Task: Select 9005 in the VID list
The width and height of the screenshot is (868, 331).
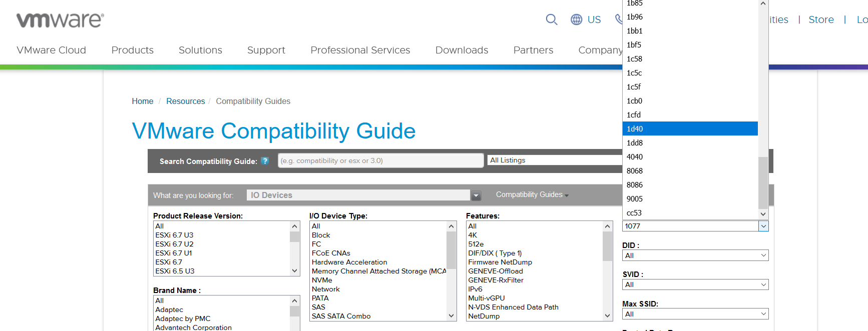Action: tap(690, 198)
